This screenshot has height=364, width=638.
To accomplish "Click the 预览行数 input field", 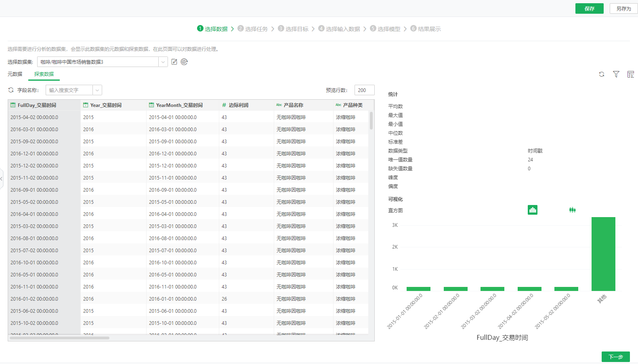I will pos(364,90).
